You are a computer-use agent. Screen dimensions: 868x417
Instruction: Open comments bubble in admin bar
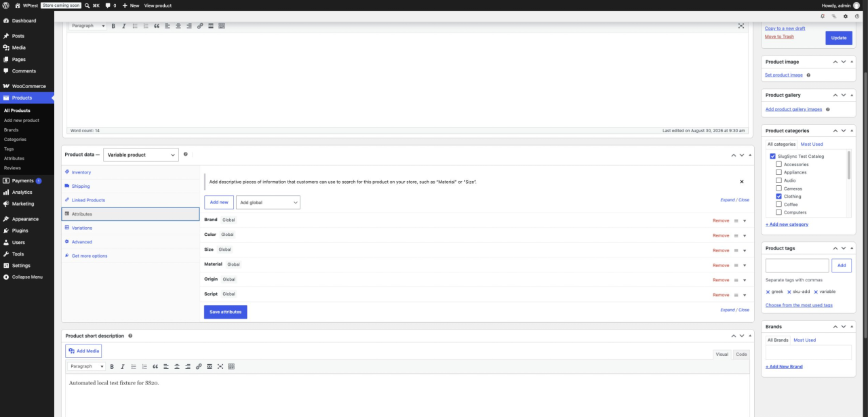[x=108, y=5]
